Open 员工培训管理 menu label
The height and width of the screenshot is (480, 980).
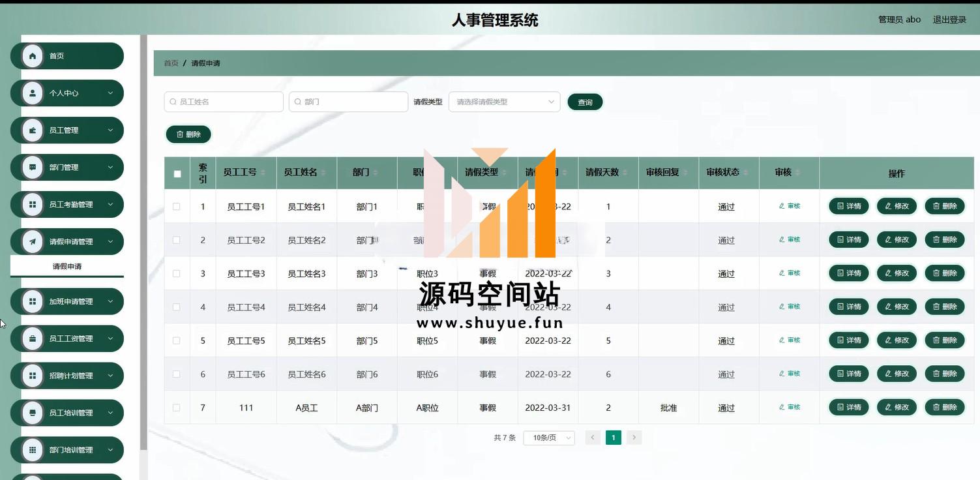click(71, 413)
